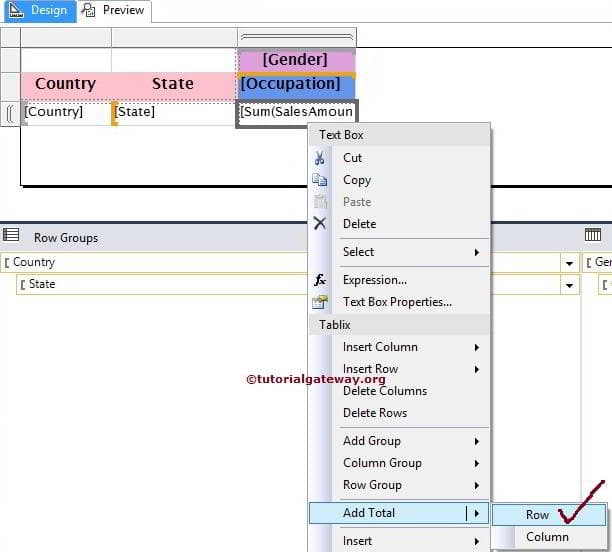Choose Copy from the context menu

click(399, 180)
